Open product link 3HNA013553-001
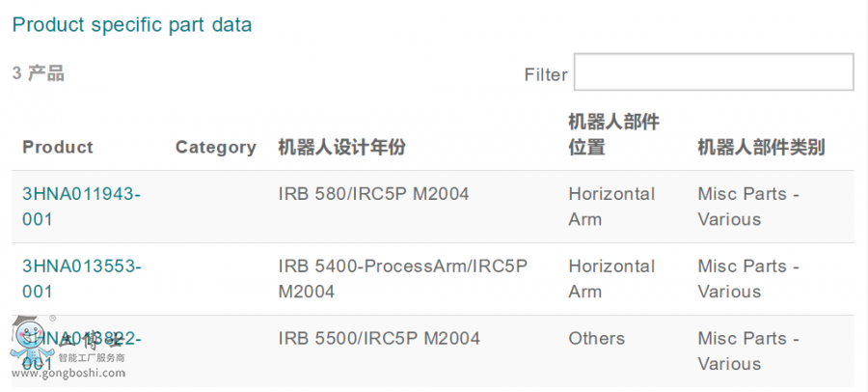The width and height of the screenshot is (868, 392). click(81, 278)
